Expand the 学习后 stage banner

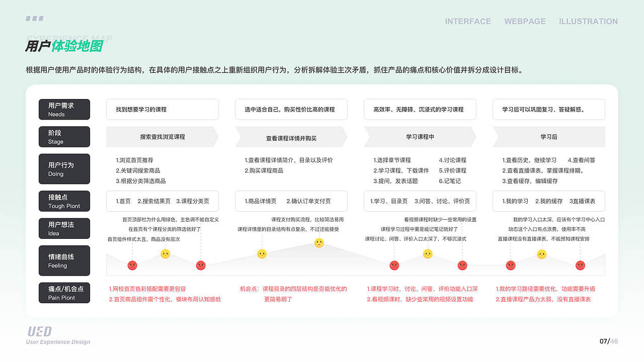[549, 136]
